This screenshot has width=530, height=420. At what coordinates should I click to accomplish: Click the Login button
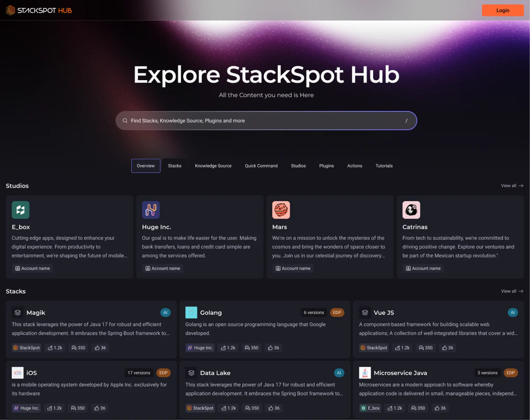[503, 10]
